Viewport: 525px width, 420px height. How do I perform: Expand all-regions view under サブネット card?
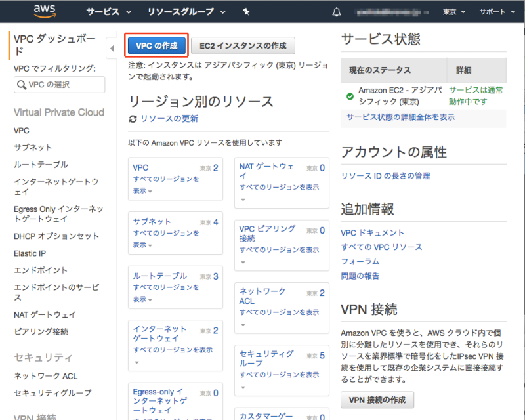tap(166, 239)
